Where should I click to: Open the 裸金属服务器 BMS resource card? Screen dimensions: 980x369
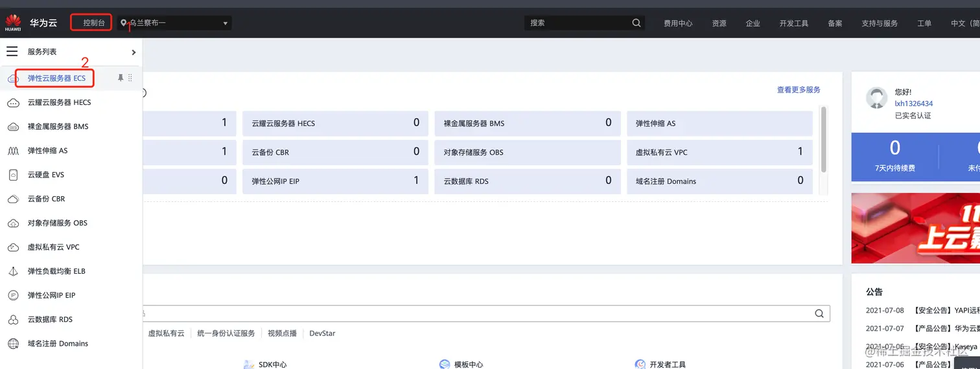528,123
